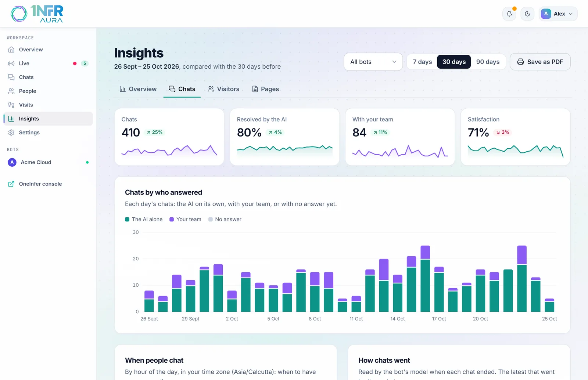Select the 30 days range

click(454, 62)
